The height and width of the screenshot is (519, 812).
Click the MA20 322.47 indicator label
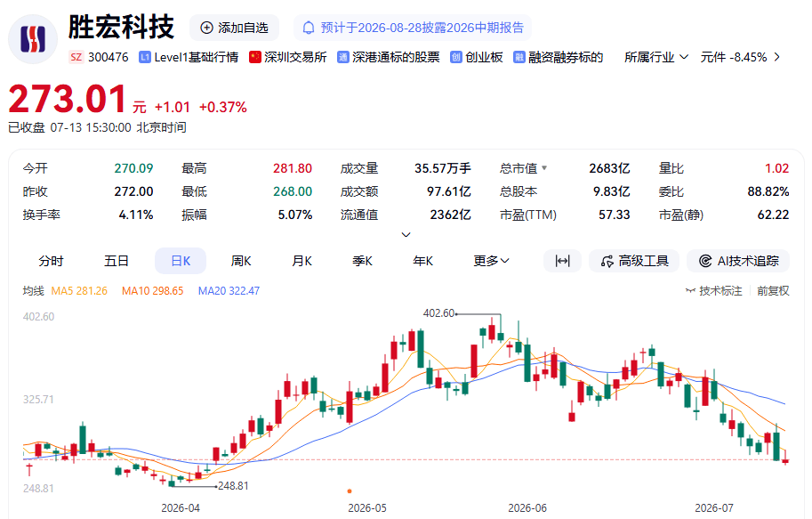229,291
